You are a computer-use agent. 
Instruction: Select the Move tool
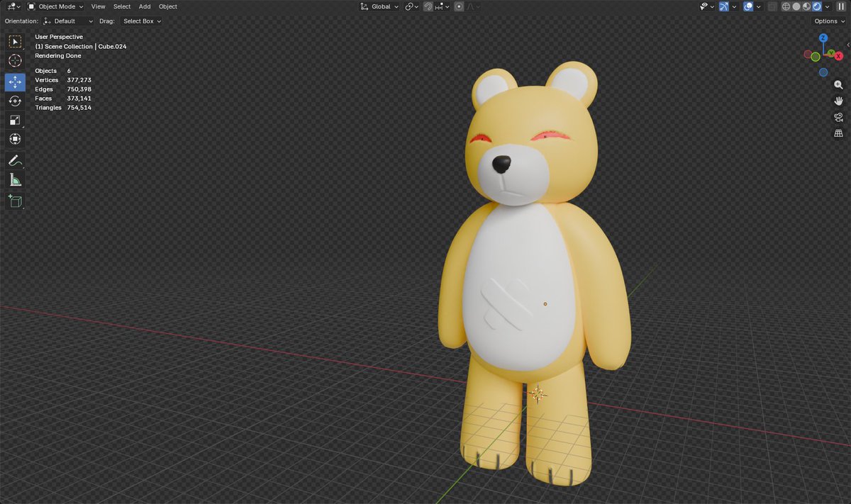15,82
